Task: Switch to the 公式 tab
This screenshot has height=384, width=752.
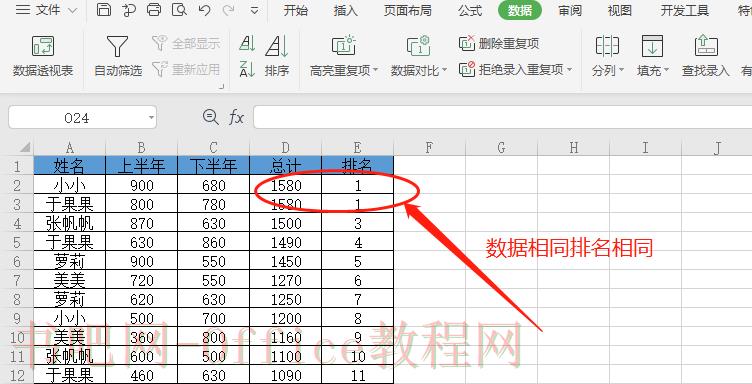Action: click(x=470, y=10)
